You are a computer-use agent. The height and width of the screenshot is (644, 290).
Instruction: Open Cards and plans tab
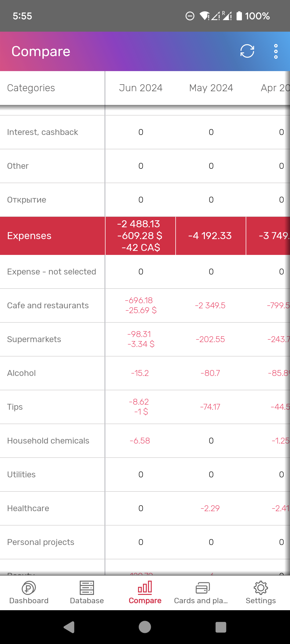(x=202, y=592)
